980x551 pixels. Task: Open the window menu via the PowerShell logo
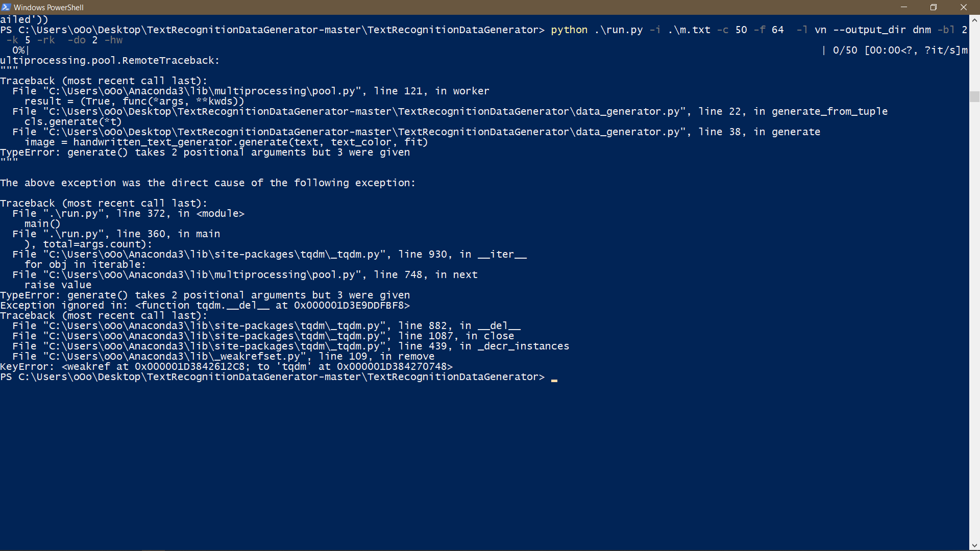[x=6, y=7]
